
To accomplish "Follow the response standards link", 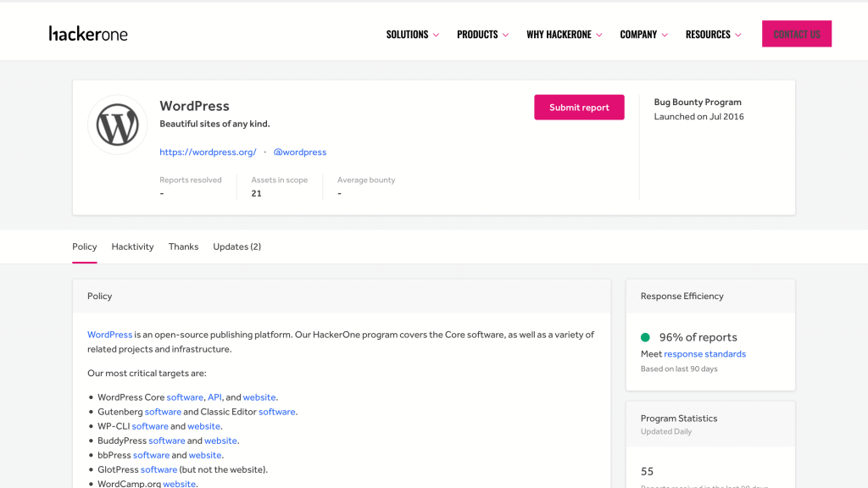I will (704, 354).
